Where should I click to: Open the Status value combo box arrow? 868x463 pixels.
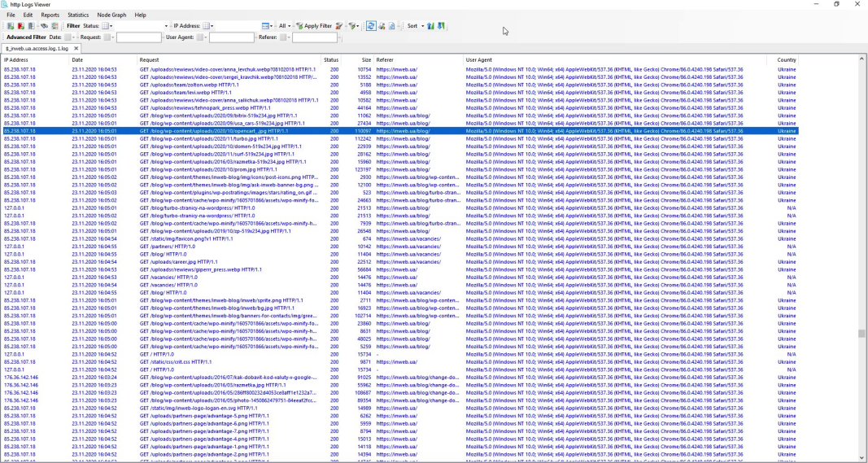coord(166,26)
